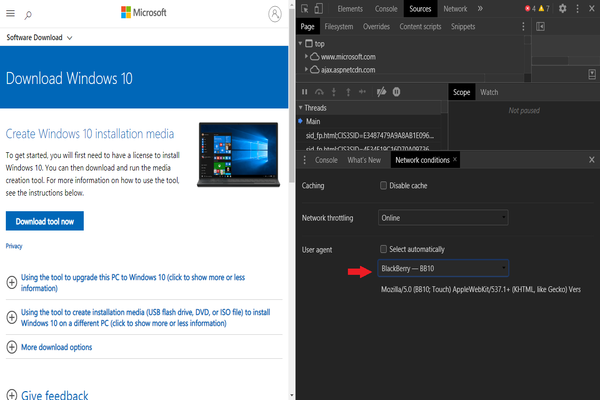Select the sid_fp.html E3487479 thread

pos(369,136)
